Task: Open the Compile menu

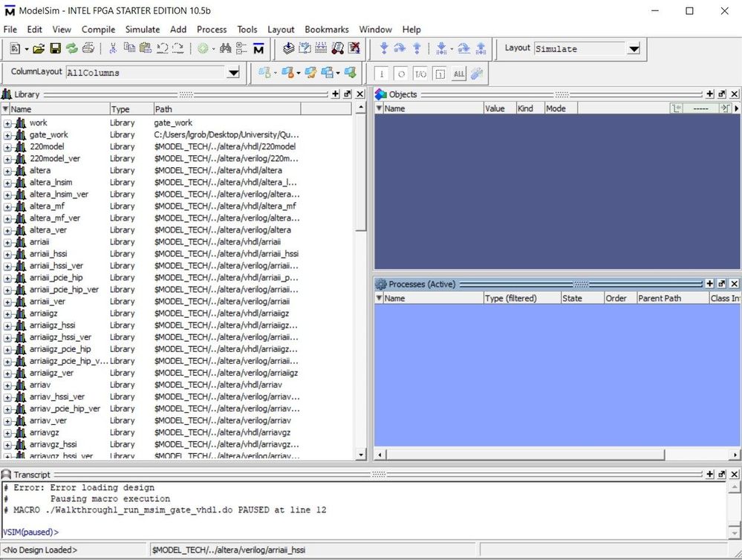Action: 98,30
